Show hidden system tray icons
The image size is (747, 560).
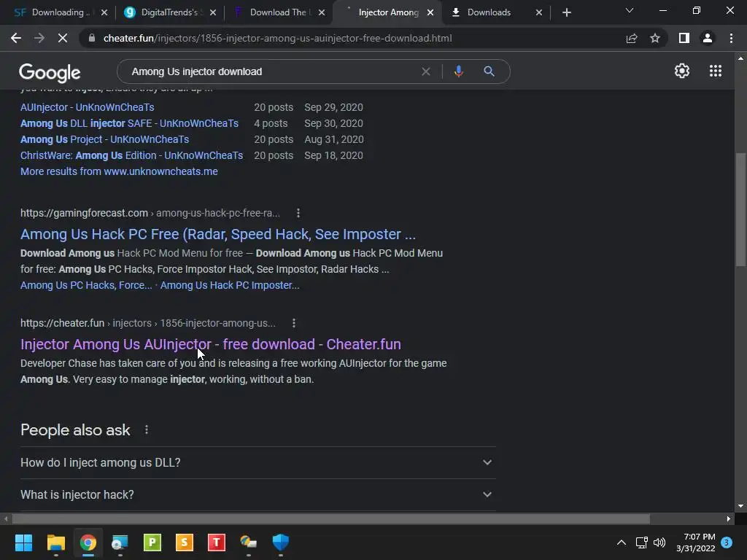click(x=622, y=542)
